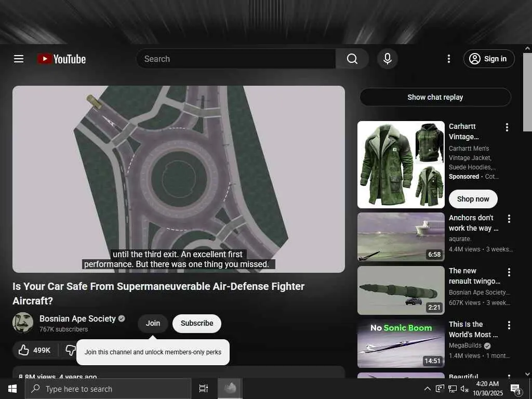Start voice search with microphone icon
The width and height of the screenshot is (532, 399).
click(x=387, y=59)
